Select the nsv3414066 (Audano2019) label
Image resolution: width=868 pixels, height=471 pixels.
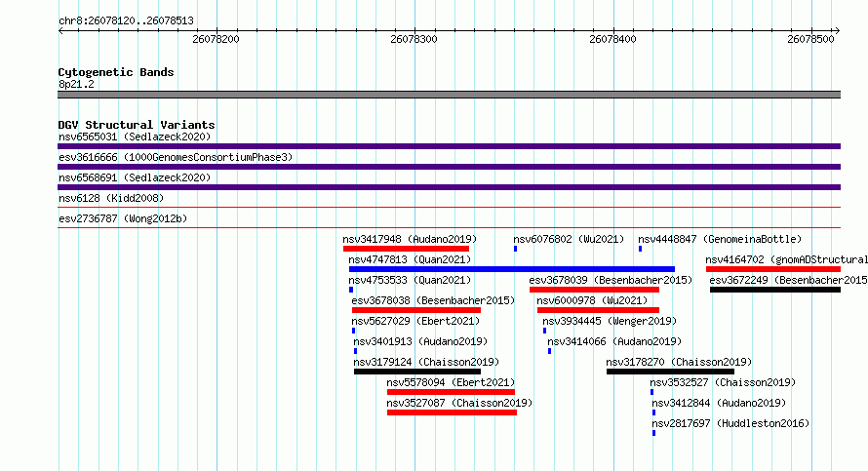pyautogui.click(x=614, y=341)
